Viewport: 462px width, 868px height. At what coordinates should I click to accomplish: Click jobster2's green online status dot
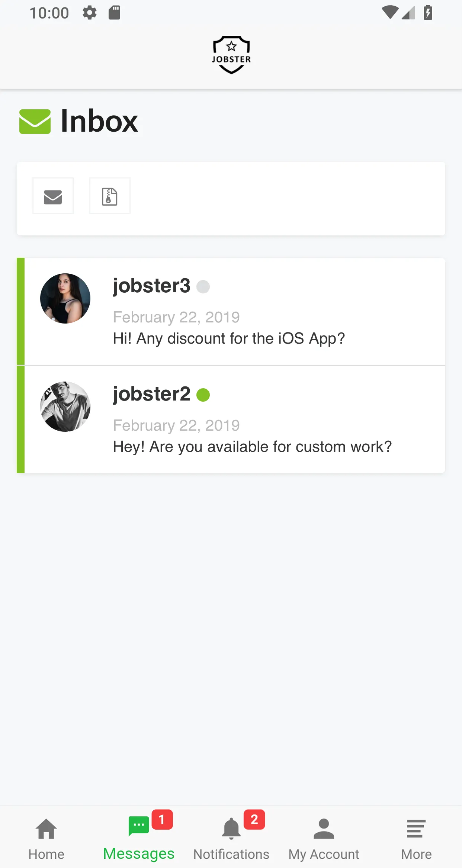coord(203,395)
